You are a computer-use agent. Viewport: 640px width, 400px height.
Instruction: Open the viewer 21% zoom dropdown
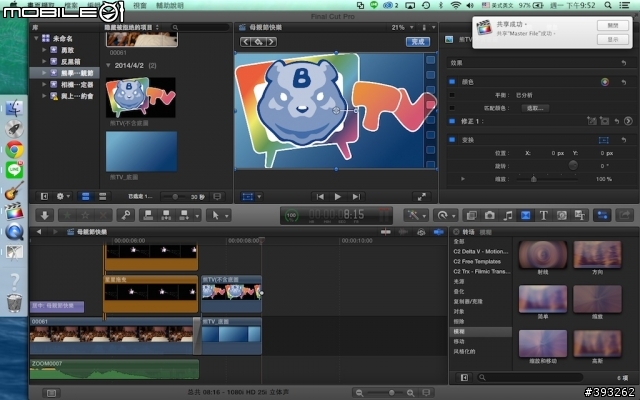(402, 27)
